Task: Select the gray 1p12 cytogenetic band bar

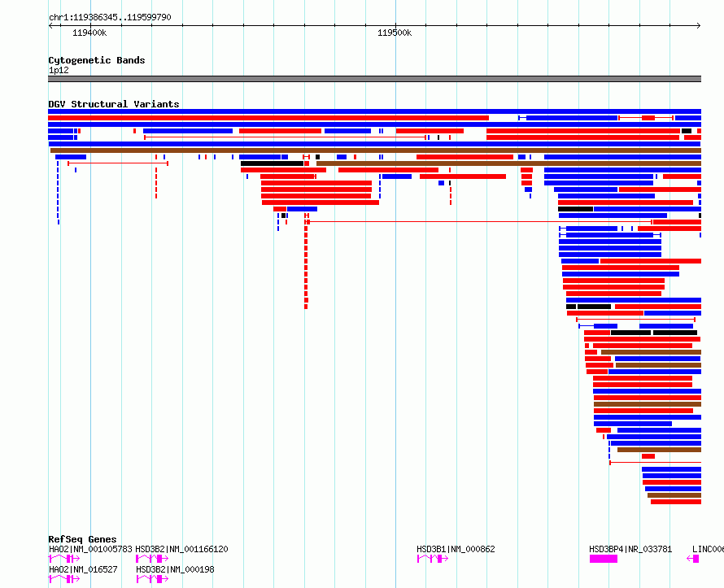Action: [374, 79]
